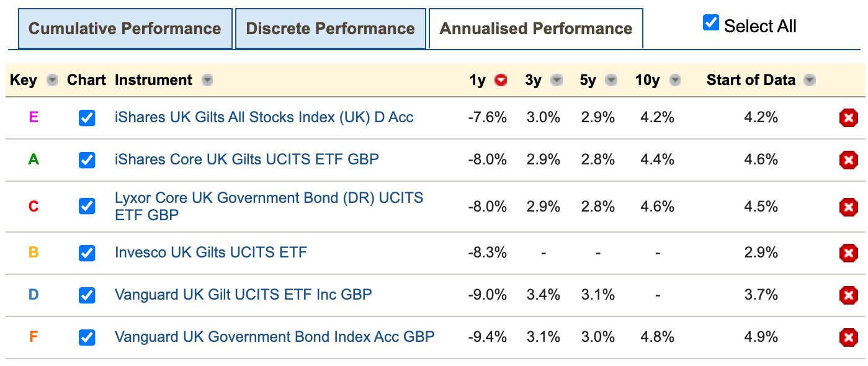
Task: Click the red descending sort icon on 1y
Action: [500, 79]
